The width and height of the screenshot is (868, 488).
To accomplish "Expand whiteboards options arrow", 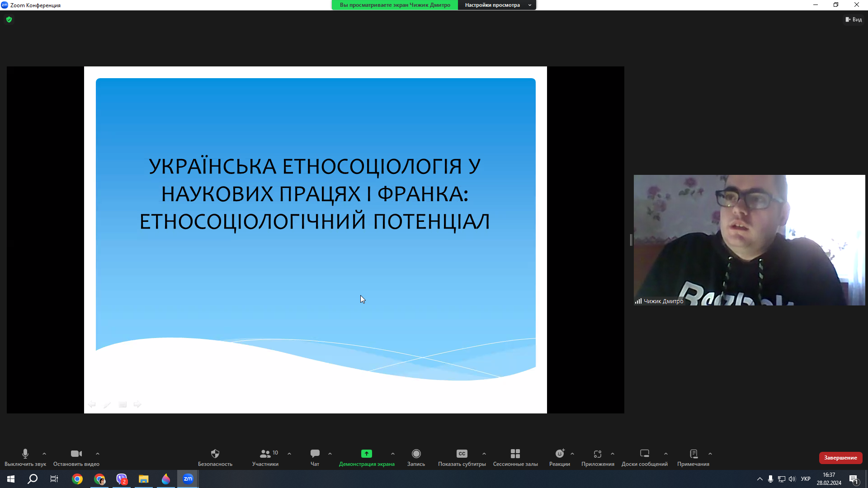I will tap(666, 454).
